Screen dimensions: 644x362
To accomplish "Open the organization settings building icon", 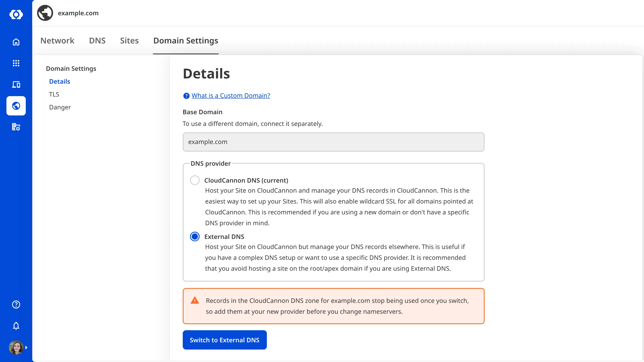I will tap(16, 127).
